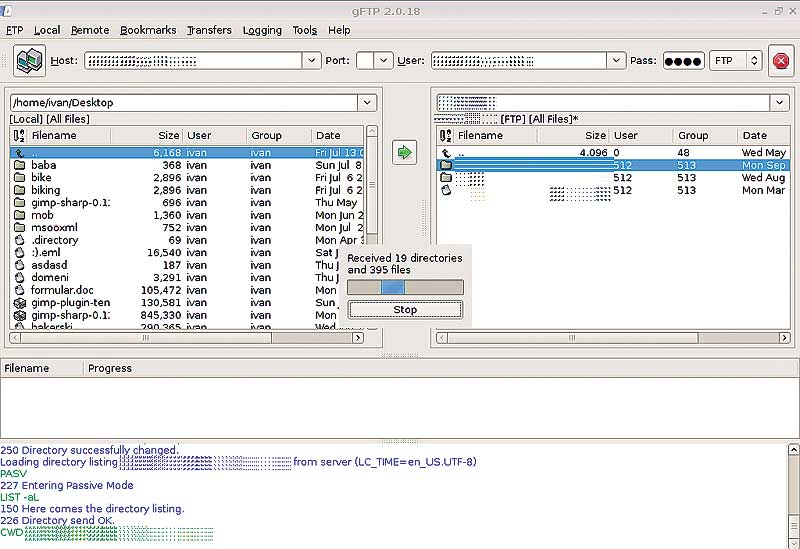The width and height of the screenshot is (800, 549).
Task: Click local vertical scrollbar up arrow
Action: point(372,131)
